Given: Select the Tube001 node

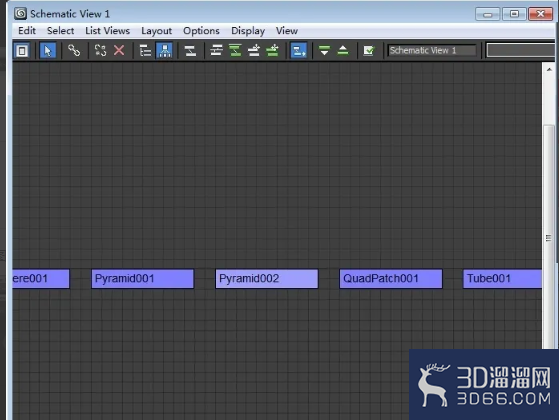Looking at the screenshot, I should (x=502, y=279).
